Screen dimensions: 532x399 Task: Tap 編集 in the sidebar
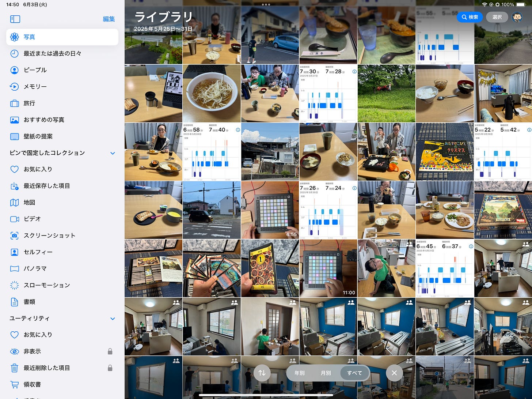pos(109,19)
